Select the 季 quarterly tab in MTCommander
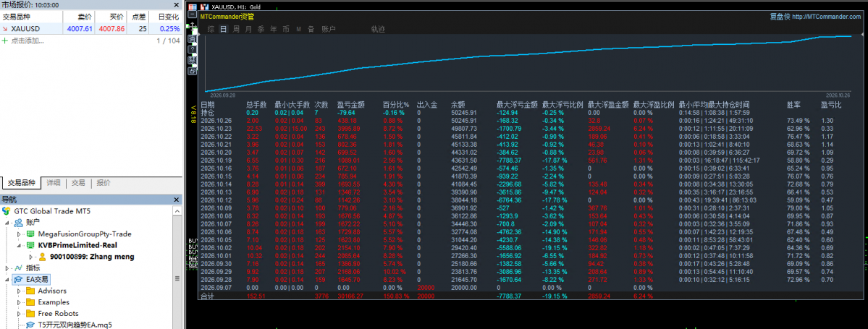868x329 pixels. click(261, 30)
